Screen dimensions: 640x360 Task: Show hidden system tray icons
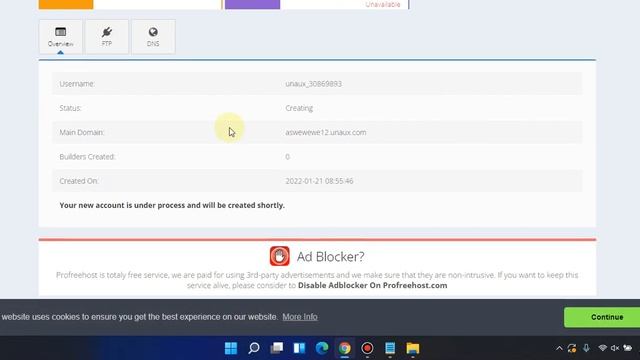559,348
